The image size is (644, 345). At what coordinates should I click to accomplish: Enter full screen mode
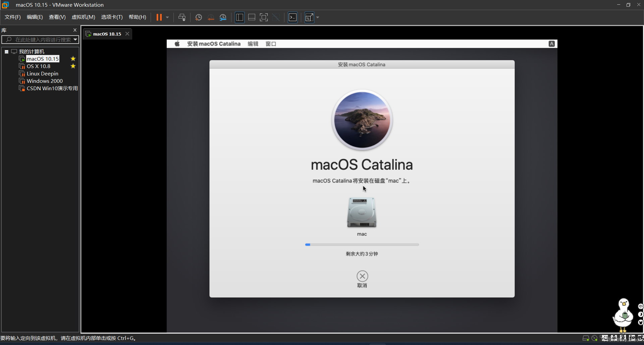pyautogui.click(x=264, y=17)
